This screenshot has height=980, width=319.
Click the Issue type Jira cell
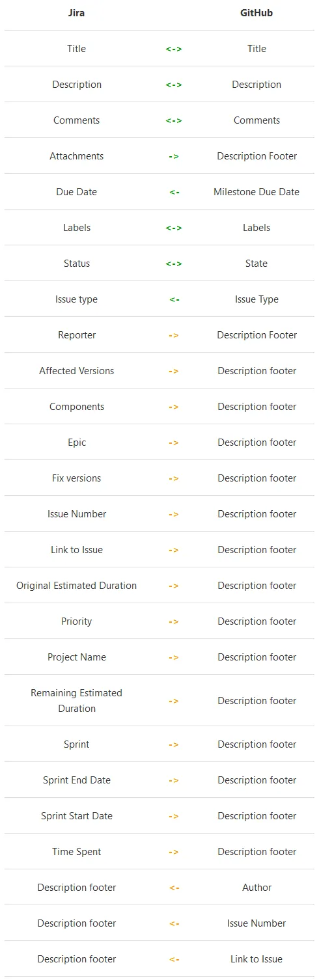(x=77, y=299)
